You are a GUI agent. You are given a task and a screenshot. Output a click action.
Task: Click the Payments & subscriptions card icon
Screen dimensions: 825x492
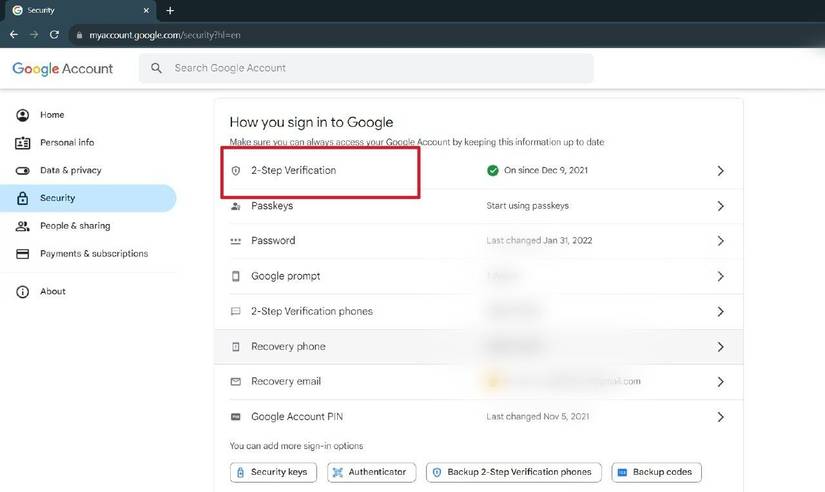tap(23, 254)
